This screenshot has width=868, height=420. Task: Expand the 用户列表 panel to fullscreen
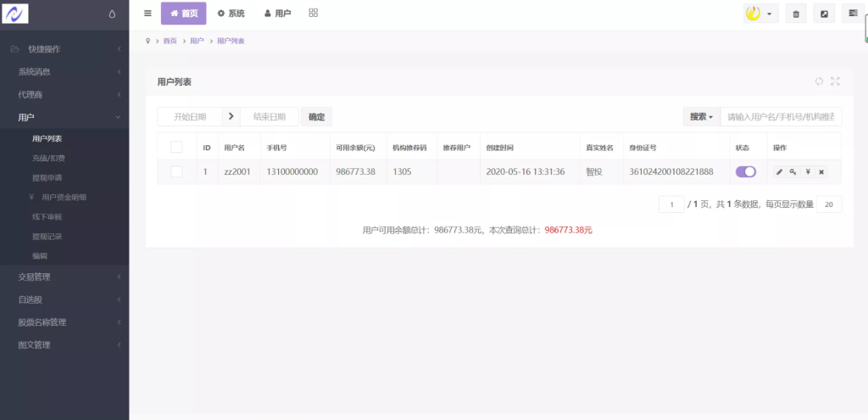(x=835, y=81)
